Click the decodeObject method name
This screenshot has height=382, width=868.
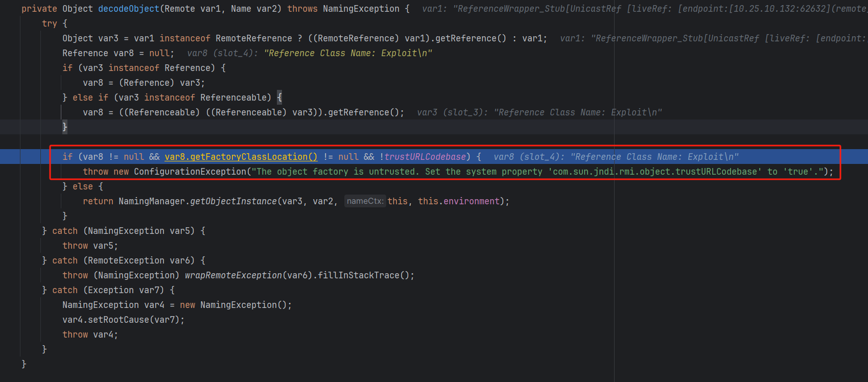point(129,9)
